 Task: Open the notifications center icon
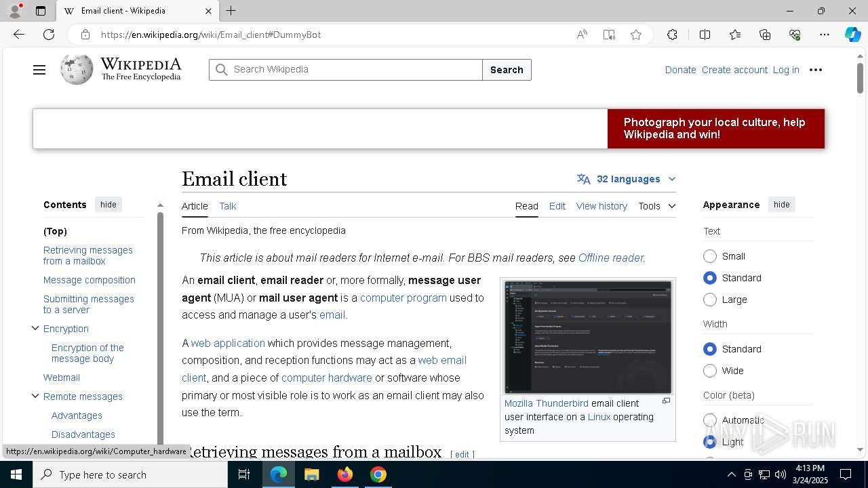[x=846, y=474]
